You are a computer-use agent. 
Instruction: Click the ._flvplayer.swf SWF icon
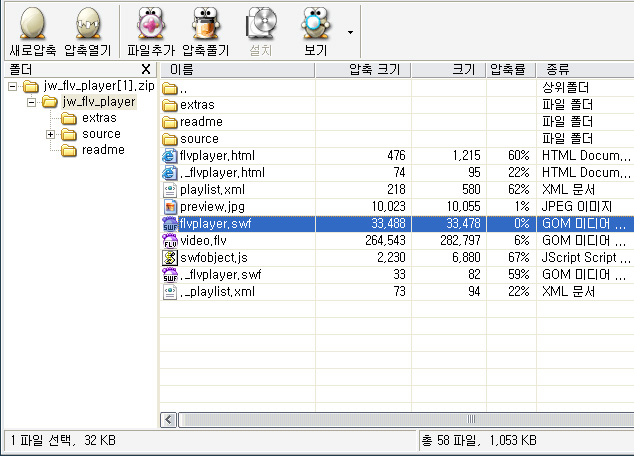point(170,274)
